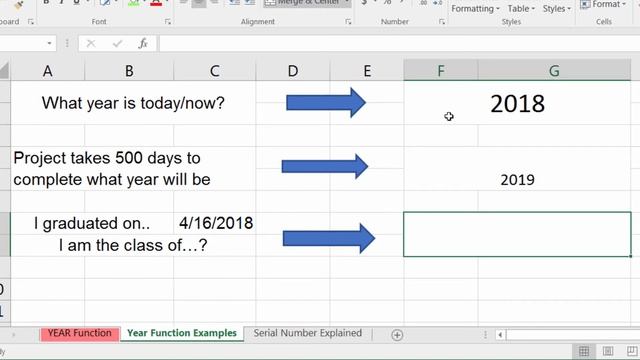Select the 'Project takes 500 days' text cell
The height and width of the screenshot is (360, 640).
[x=133, y=169]
